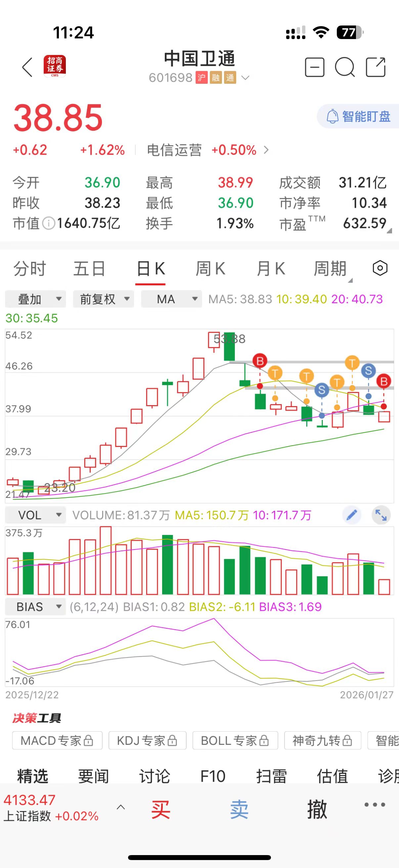Expand the stock code dropdown chevron

coord(245,78)
